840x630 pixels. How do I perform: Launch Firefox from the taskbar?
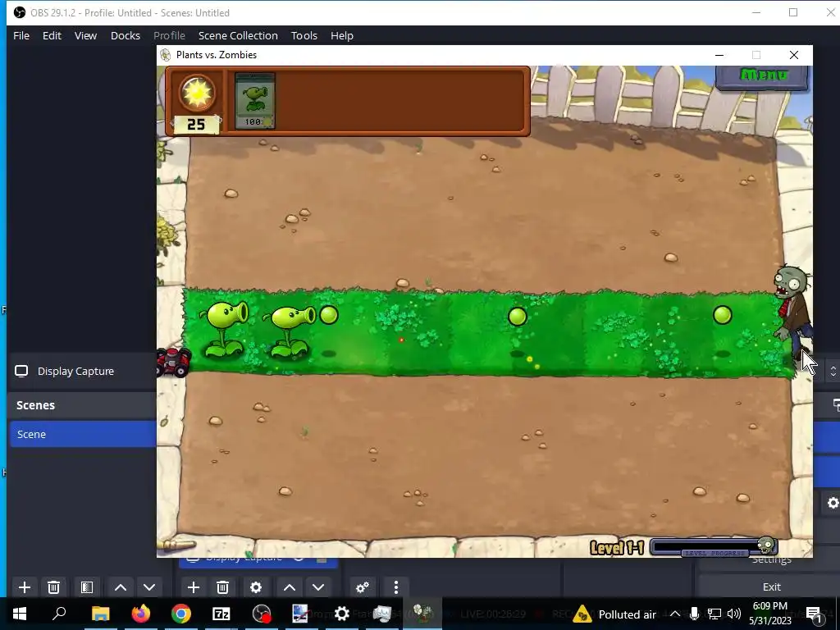(141, 614)
